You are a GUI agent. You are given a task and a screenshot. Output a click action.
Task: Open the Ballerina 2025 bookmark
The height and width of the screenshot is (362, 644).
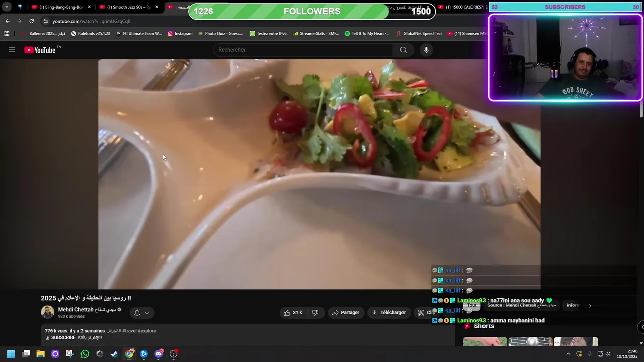coord(43,34)
